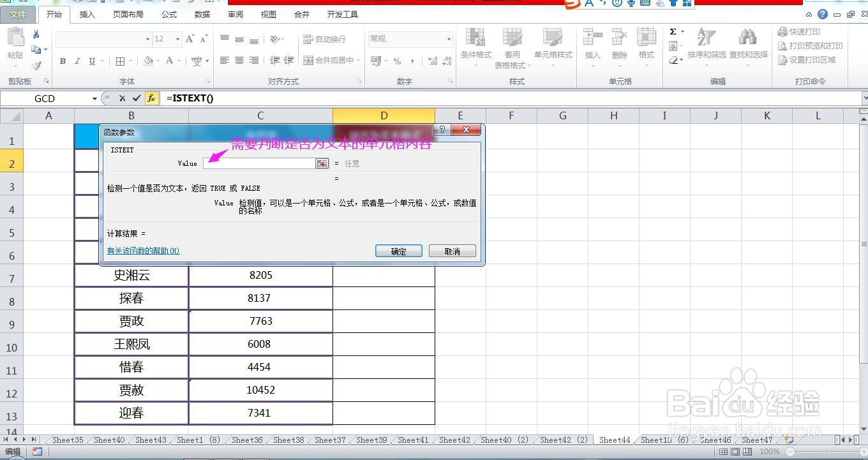Toggle align text right

(253, 61)
